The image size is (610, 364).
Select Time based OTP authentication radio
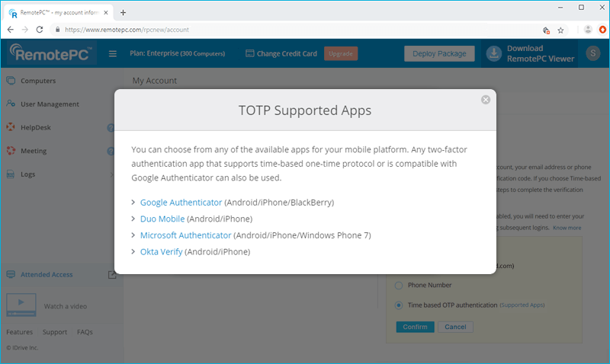click(399, 305)
